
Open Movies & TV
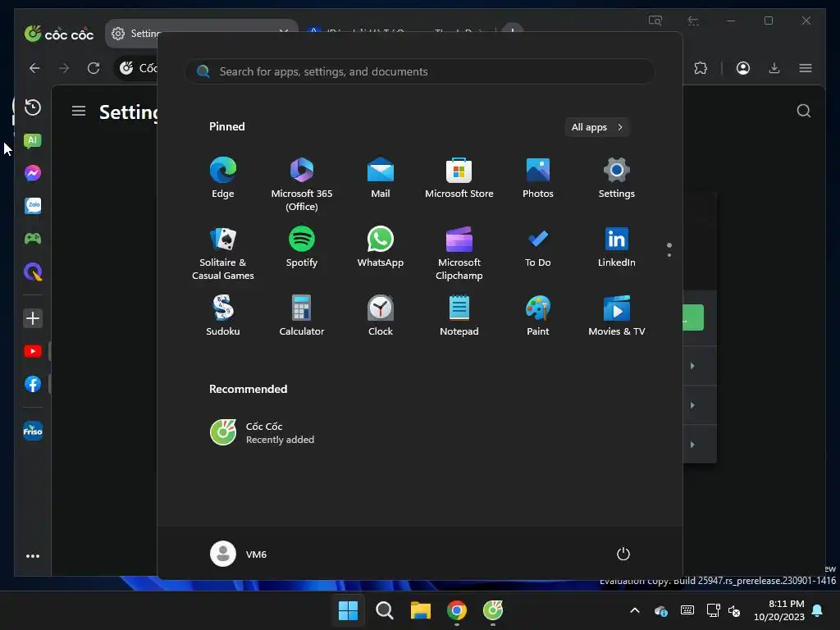coord(617,316)
